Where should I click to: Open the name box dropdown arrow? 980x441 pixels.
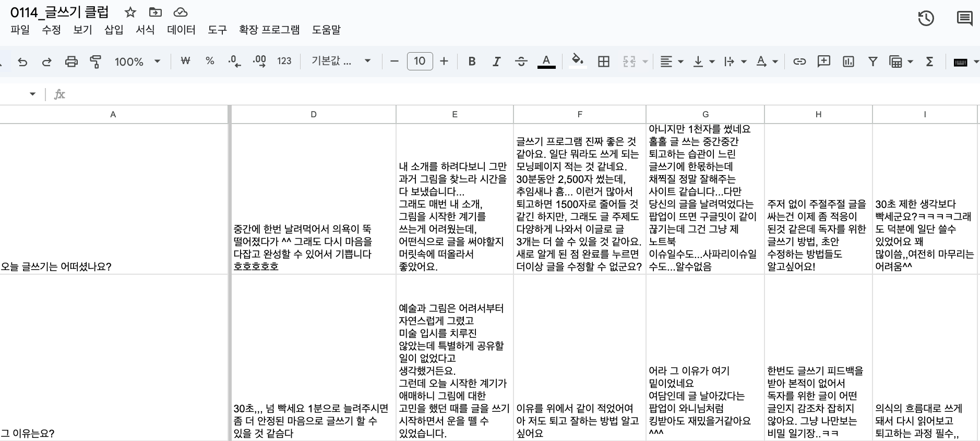pyautogui.click(x=32, y=94)
